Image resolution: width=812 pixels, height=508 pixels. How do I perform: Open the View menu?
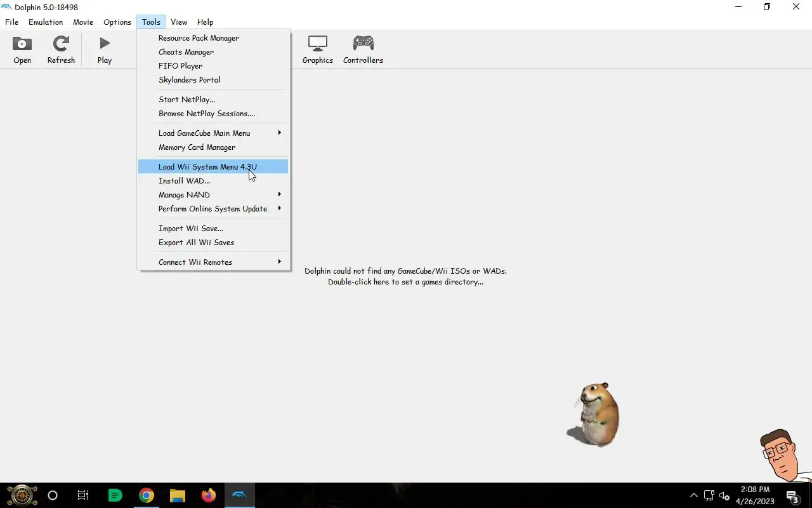[179, 22]
